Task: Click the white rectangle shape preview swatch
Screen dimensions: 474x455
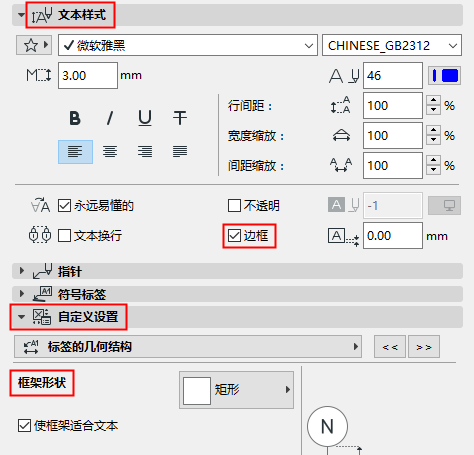Action: pyautogui.click(x=197, y=391)
